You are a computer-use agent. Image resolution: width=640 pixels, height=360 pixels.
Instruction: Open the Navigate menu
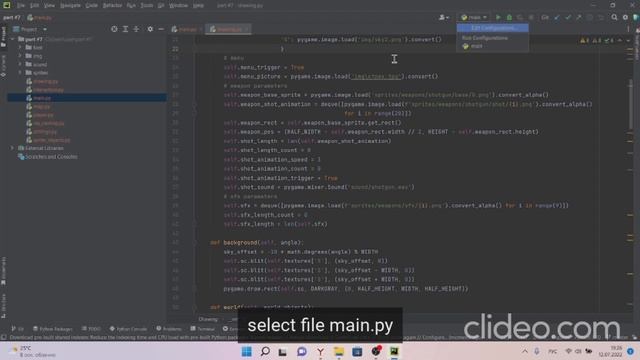point(70,6)
